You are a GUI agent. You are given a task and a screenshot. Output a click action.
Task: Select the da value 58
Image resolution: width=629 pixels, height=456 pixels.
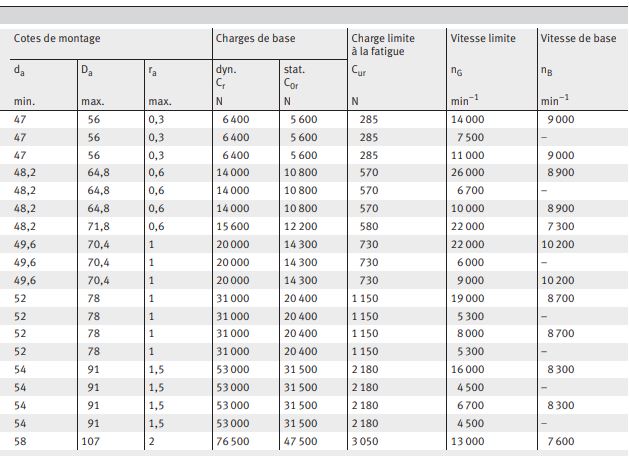[x=20, y=442]
